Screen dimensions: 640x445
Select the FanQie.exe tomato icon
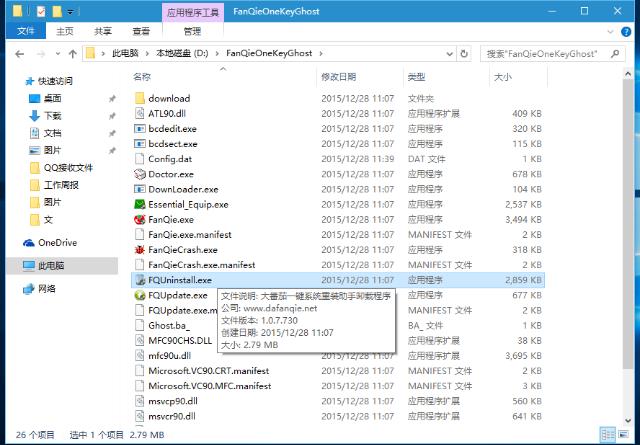coord(139,219)
